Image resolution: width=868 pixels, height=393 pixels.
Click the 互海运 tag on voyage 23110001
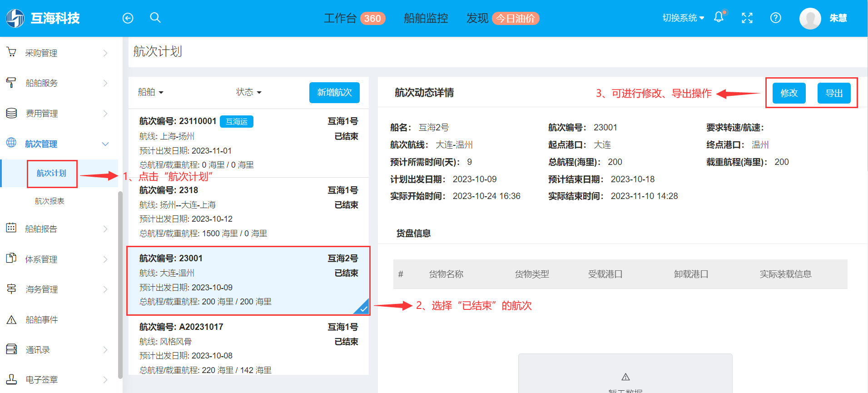pos(237,122)
